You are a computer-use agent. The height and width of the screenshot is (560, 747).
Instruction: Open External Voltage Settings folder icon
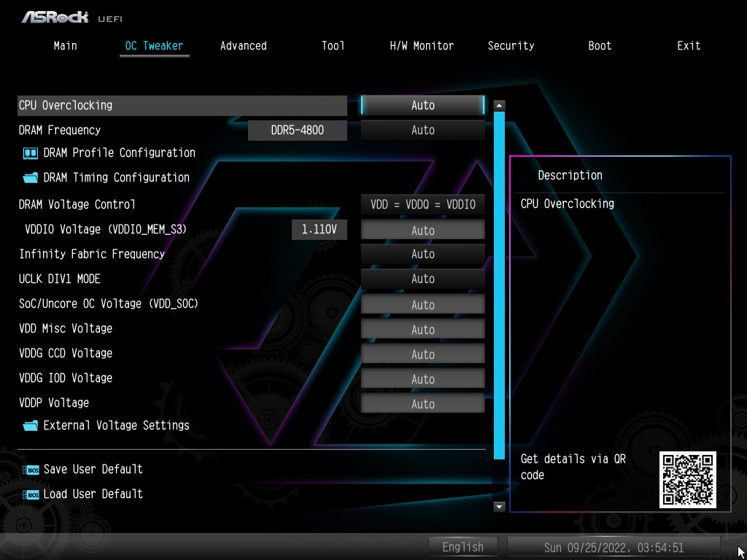[x=31, y=426]
